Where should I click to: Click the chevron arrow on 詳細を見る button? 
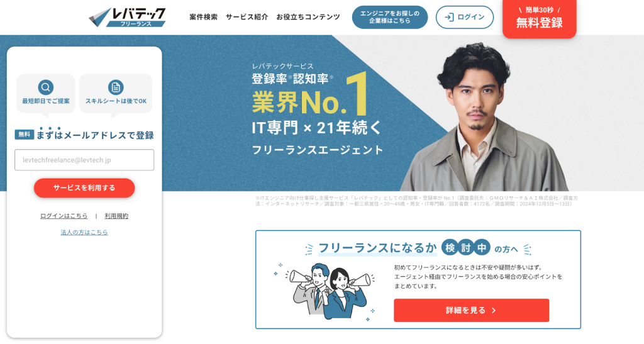point(494,311)
